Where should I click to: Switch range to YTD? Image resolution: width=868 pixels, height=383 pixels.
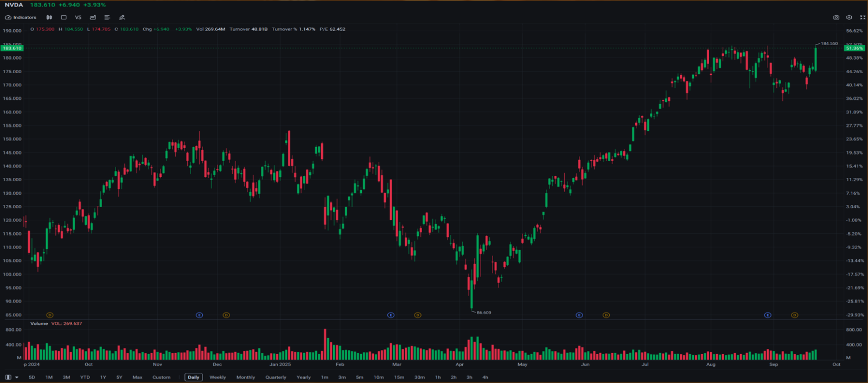coord(85,377)
